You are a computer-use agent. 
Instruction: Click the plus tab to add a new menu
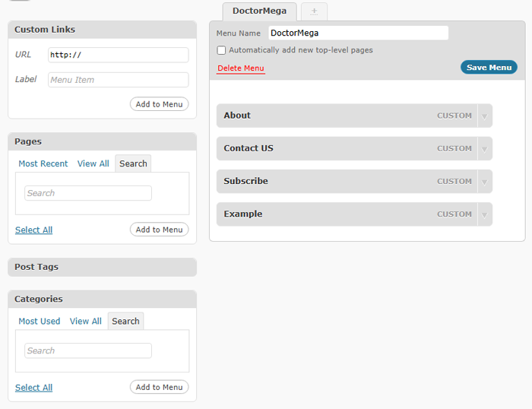coord(314,11)
